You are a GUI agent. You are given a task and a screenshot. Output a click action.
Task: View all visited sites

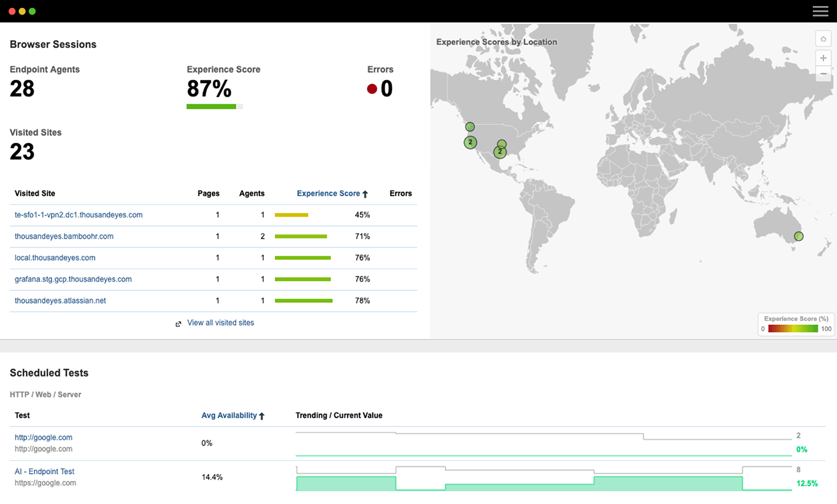(220, 323)
